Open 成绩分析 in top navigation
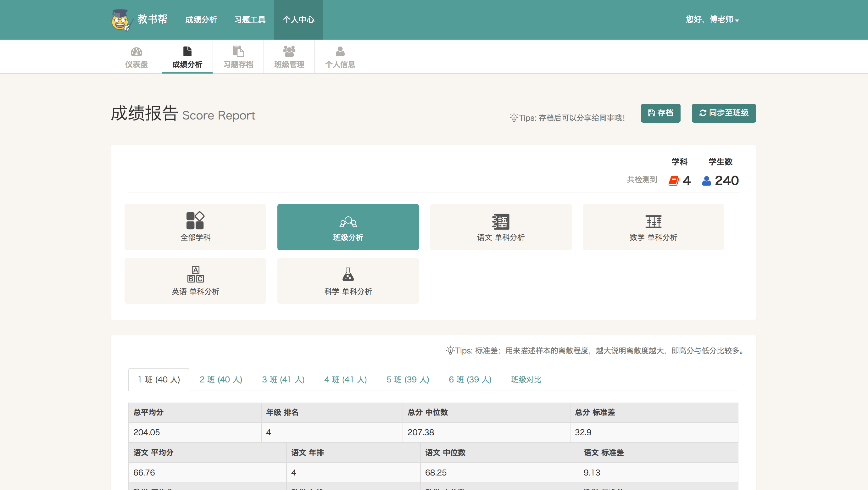This screenshot has width=868, height=490. pos(201,19)
